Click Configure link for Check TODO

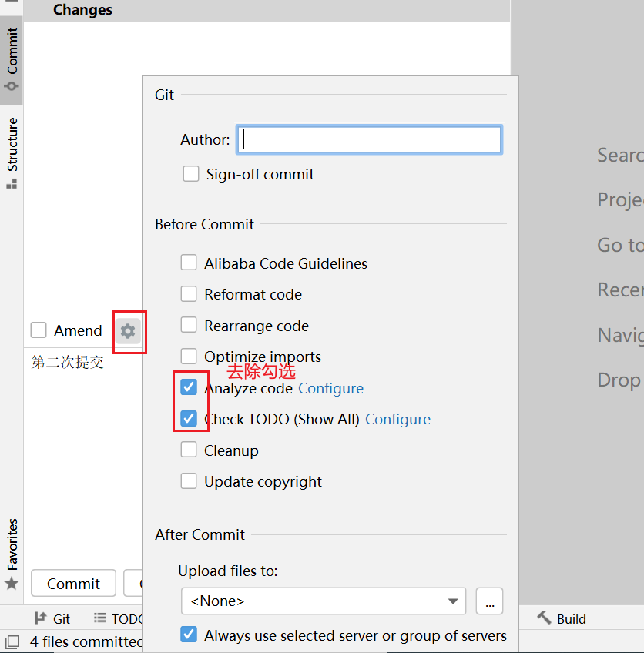click(x=397, y=419)
